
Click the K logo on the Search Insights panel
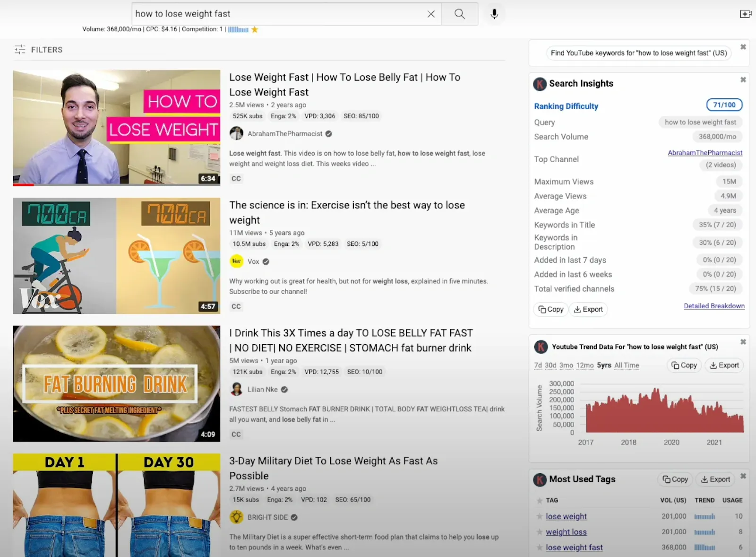pyautogui.click(x=539, y=84)
